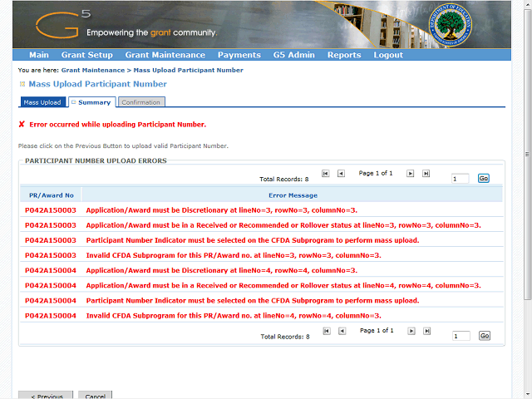Click the top Total Records: 8 label

coord(284,180)
